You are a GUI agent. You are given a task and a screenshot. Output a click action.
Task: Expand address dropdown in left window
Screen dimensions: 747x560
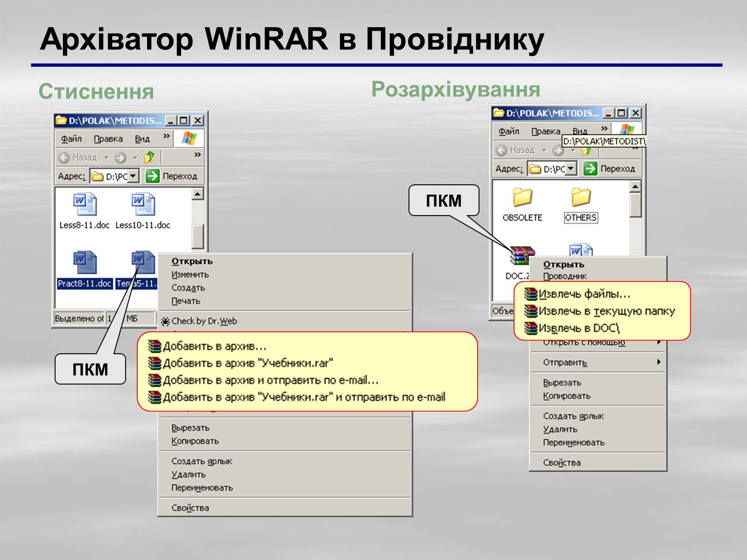134,176
